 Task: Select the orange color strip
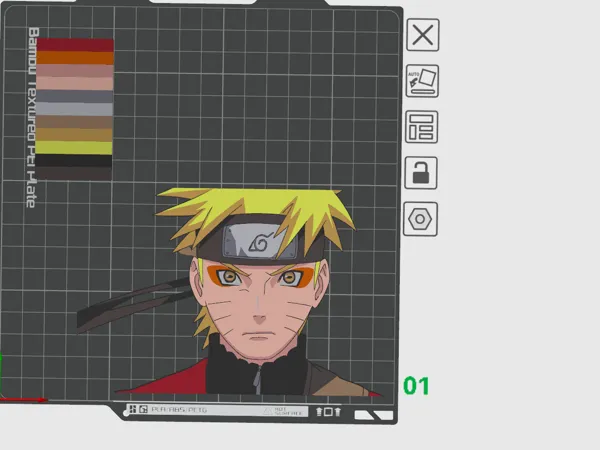pos(75,58)
